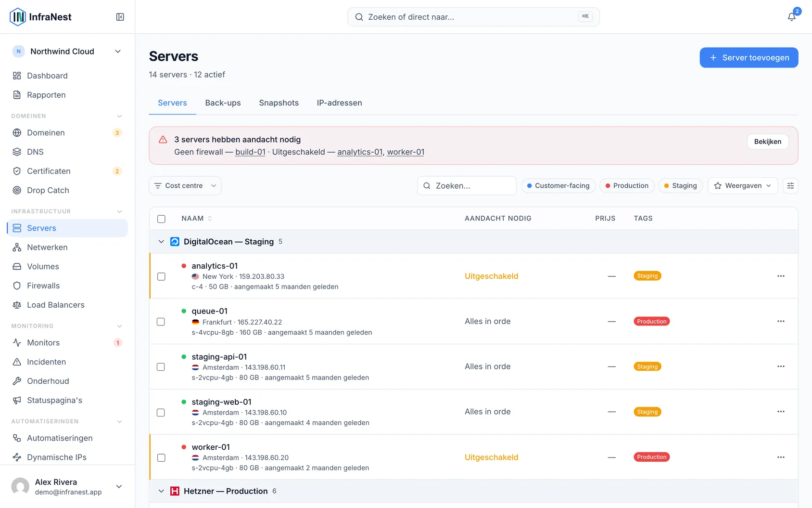The image size is (812, 508).
Task: Select the Servers tab
Action: point(172,103)
